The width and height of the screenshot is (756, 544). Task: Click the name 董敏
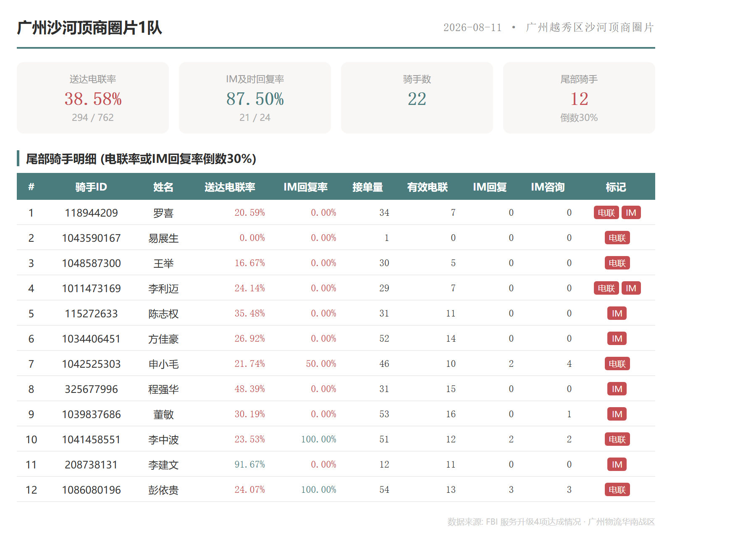coord(163,415)
